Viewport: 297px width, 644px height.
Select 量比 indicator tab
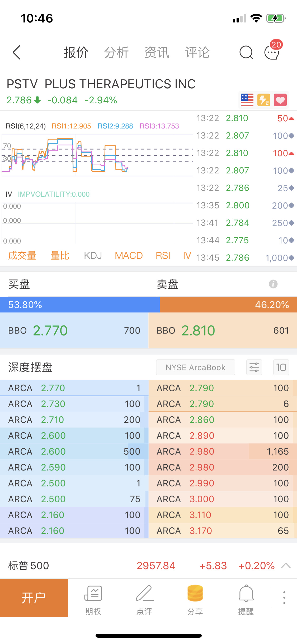tap(60, 256)
